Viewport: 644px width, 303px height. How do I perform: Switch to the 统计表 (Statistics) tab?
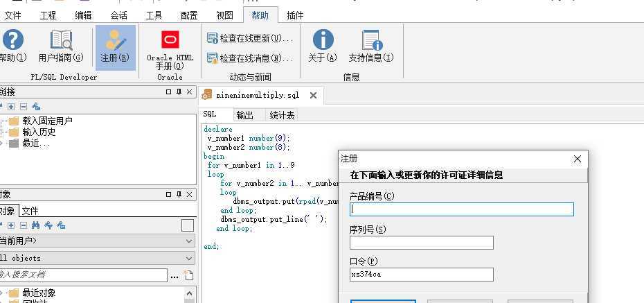(282, 116)
